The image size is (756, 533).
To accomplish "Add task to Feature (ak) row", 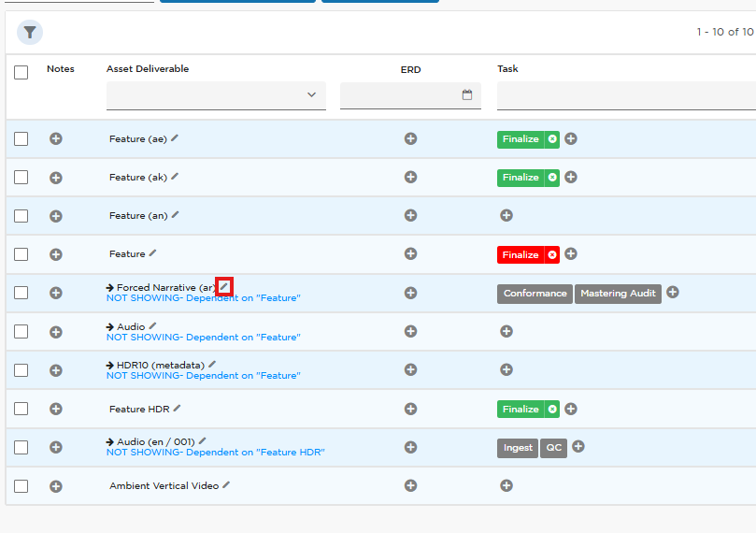I will pyautogui.click(x=571, y=177).
